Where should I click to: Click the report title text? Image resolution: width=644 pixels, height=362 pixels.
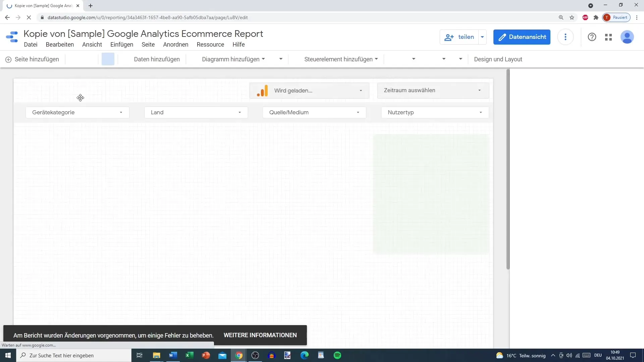click(x=143, y=34)
